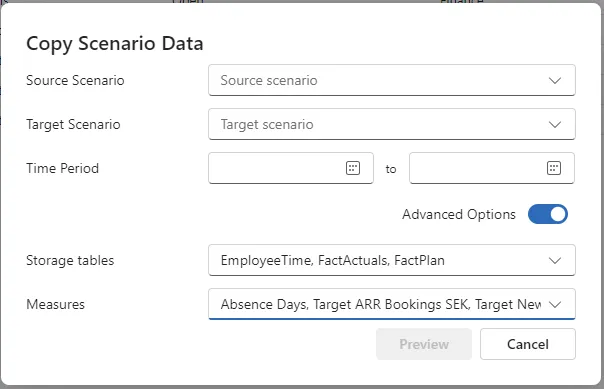
Task: Click the Storage tables chevron arrow
Action: click(555, 260)
